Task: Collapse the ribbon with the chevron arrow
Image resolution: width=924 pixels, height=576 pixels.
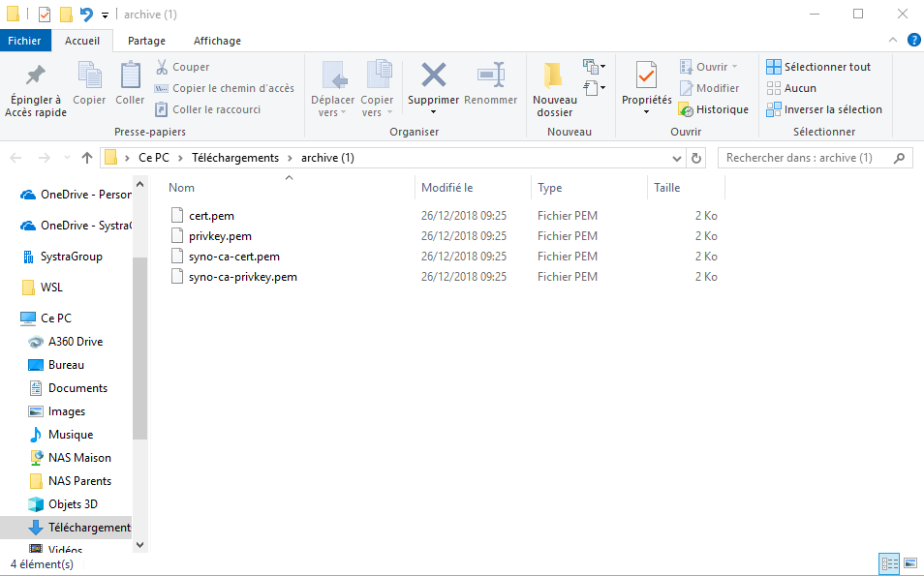Action: (894, 40)
